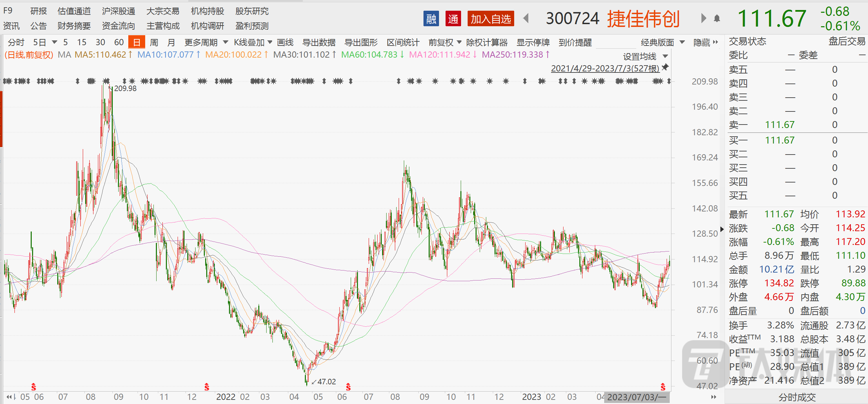Click the double-arrow at bottom right of the chart
The height and width of the screenshot is (404, 868).
[x=714, y=397]
